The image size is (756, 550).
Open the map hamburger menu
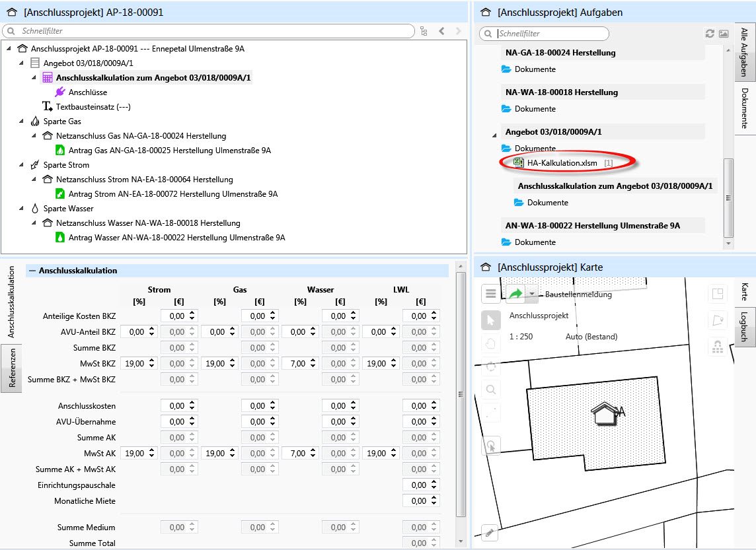click(x=490, y=293)
